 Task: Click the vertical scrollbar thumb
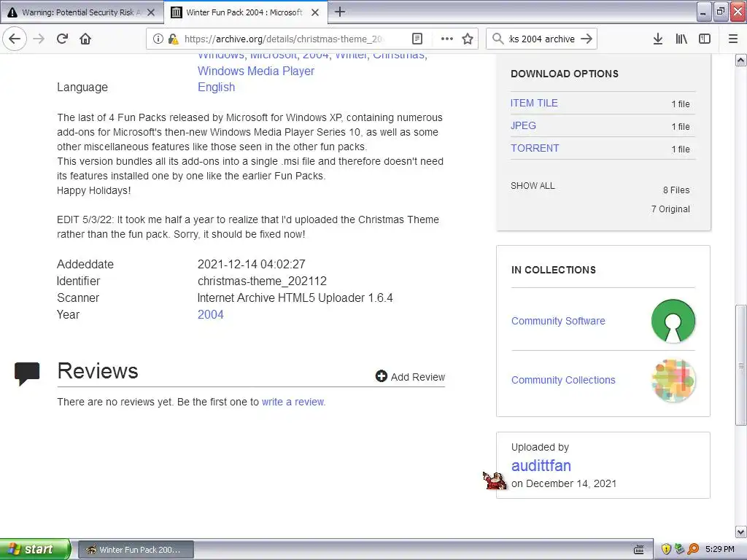coord(741,365)
